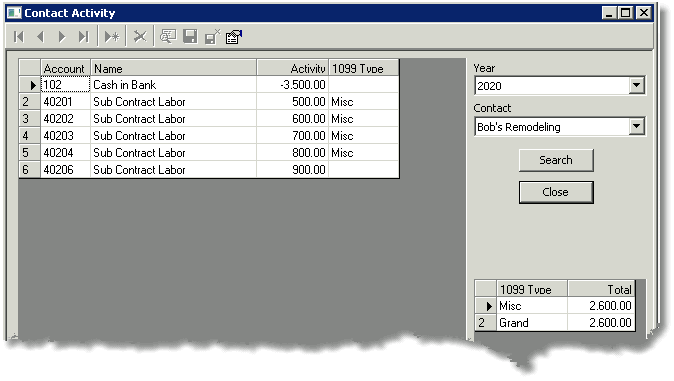Add new record icon with asterisk
Image resolution: width=674 pixels, height=381 pixels.
click(112, 37)
